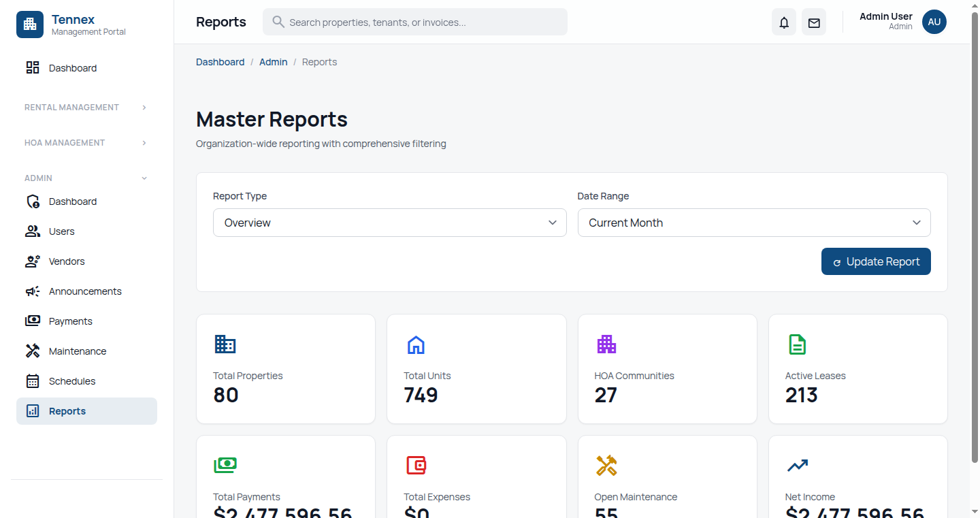Click the Update Report button

point(876,261)
